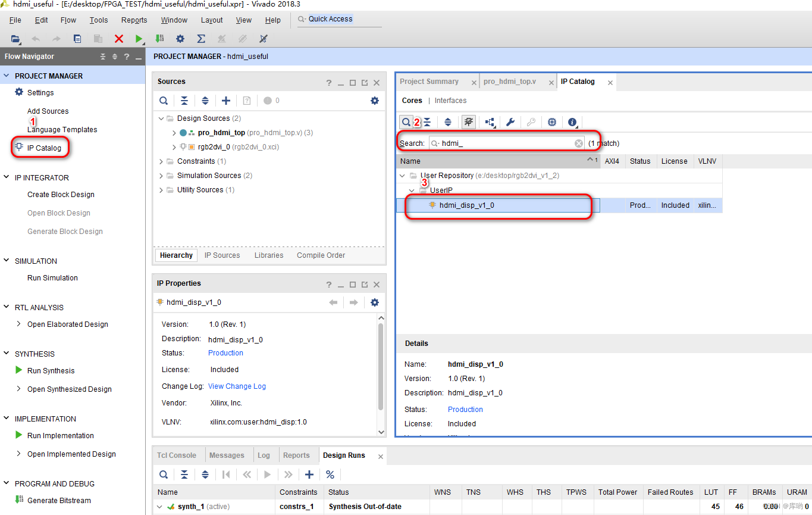Float the IP Properties panel

coord(365,285)
